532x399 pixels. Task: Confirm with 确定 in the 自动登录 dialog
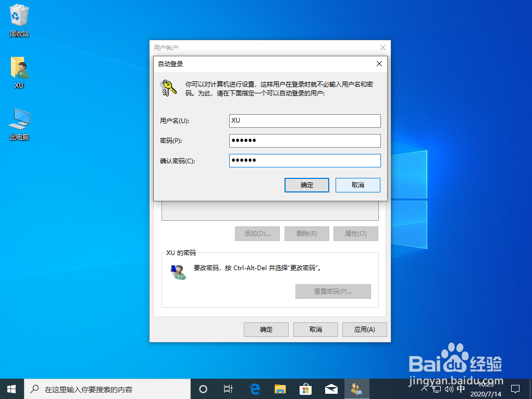point(306,185)
